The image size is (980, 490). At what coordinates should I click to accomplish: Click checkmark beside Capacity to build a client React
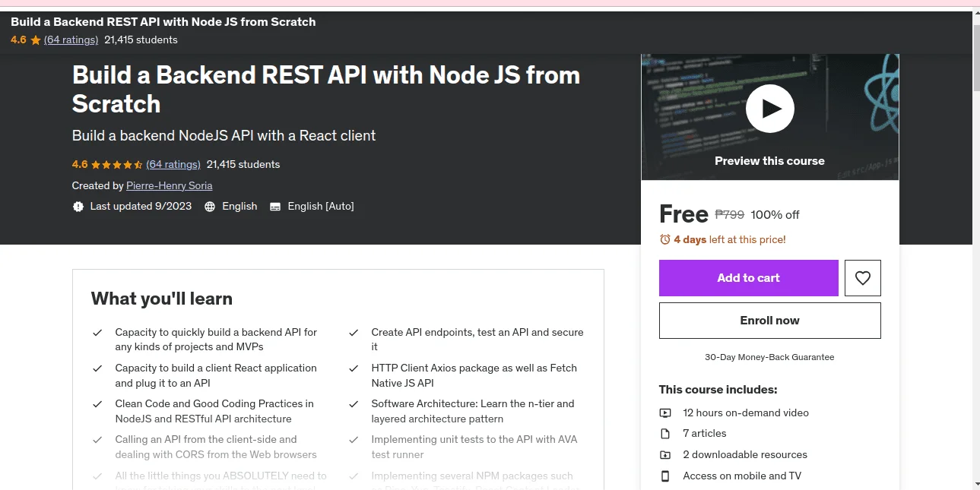click(x=97, y=368)
